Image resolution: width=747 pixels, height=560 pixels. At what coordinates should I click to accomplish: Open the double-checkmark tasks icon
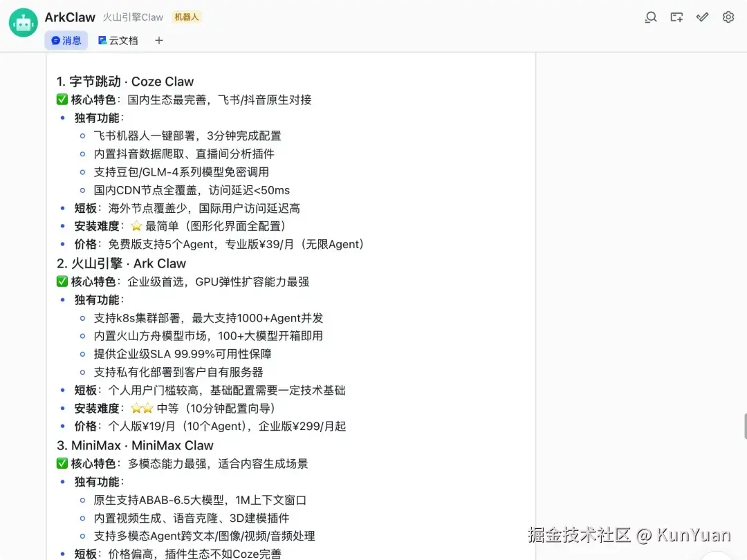click(x=702, y=17)
